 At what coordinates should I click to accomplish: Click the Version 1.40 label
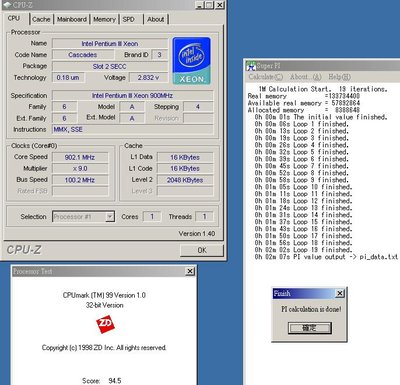point(197,234)
